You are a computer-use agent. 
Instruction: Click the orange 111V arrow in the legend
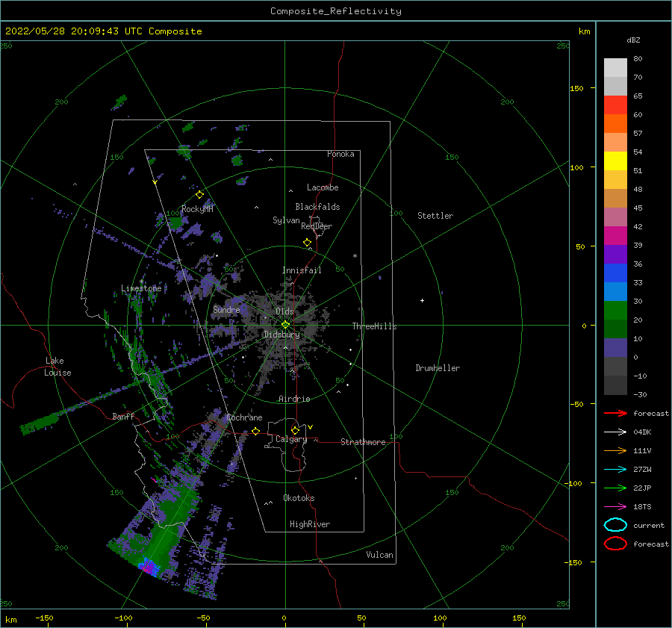(x=615, y=450)
